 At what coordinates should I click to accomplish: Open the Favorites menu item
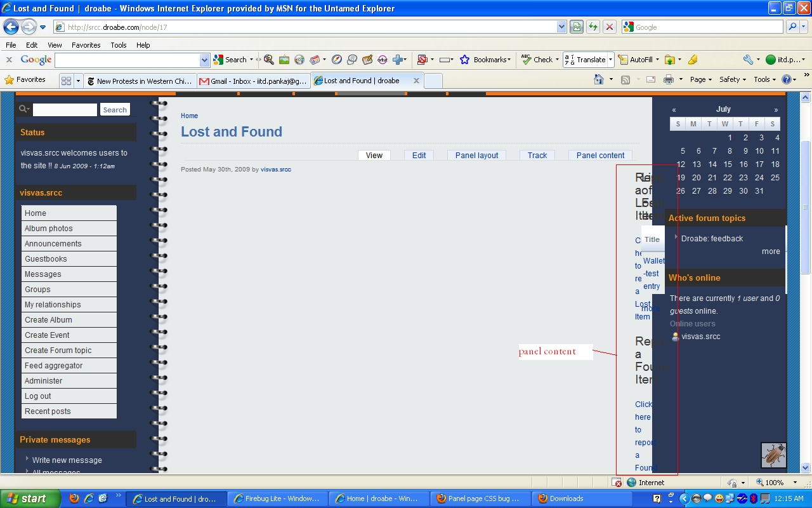86,45
